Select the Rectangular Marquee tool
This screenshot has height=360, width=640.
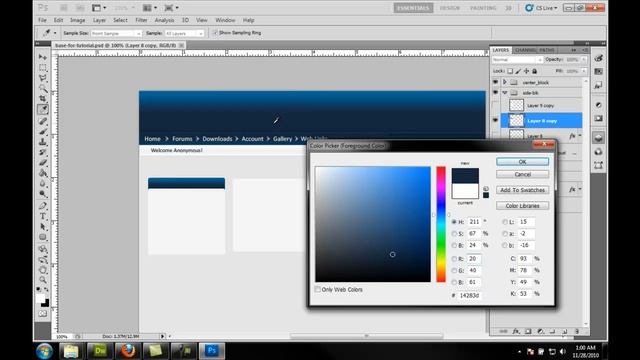43,67
